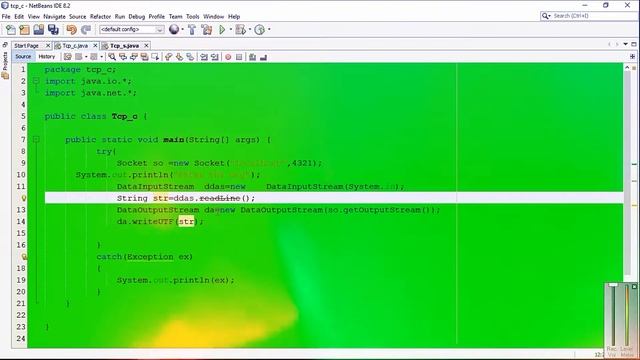Undo the last edit with the orange arrow
This screenshot has height=360, width=640.
click(71, 29)
